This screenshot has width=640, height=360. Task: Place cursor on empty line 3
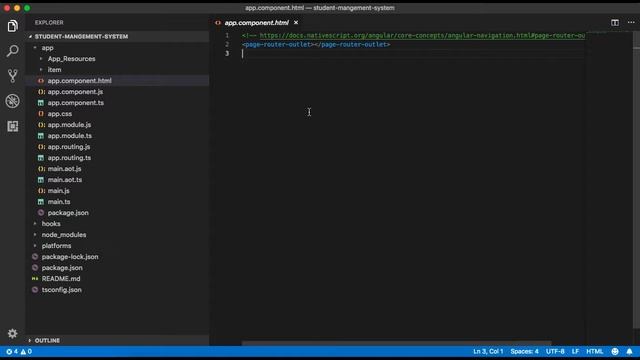(x=413, y=54)
